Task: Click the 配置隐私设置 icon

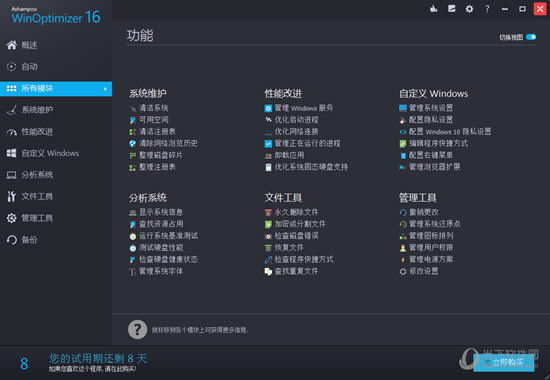Action: click(x=403, y=120)
